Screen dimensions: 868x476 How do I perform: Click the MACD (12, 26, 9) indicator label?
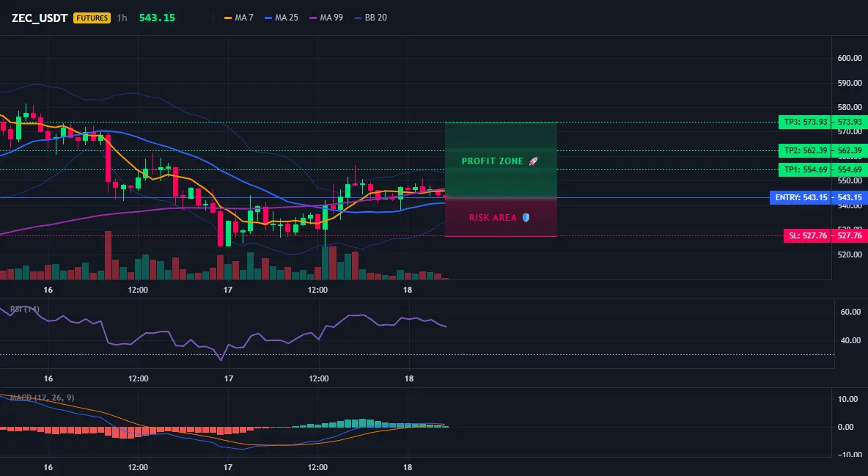[x=42, y=398]
